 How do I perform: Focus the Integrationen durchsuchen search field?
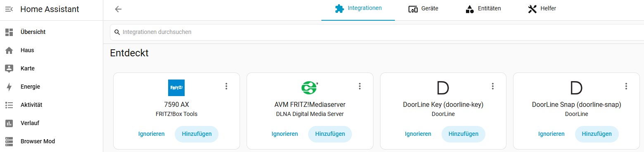pos(377,32)
